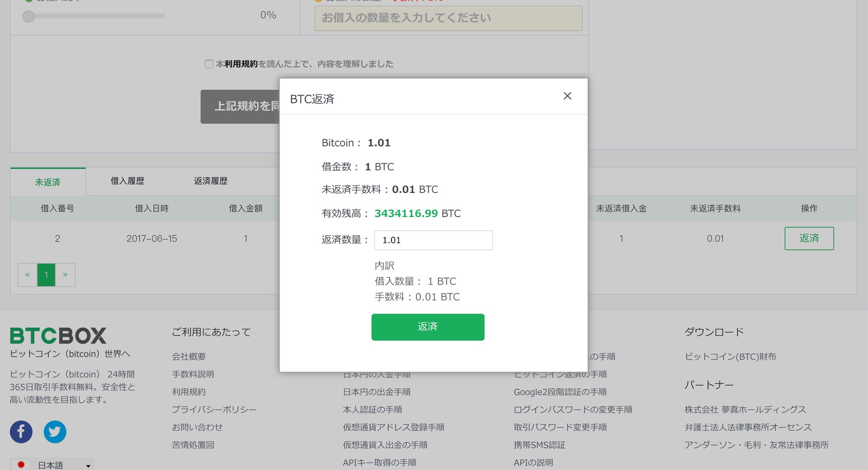Screen dimensions: 868x470
Task: Select page 1 in pagination
Action: coord(46,275)
